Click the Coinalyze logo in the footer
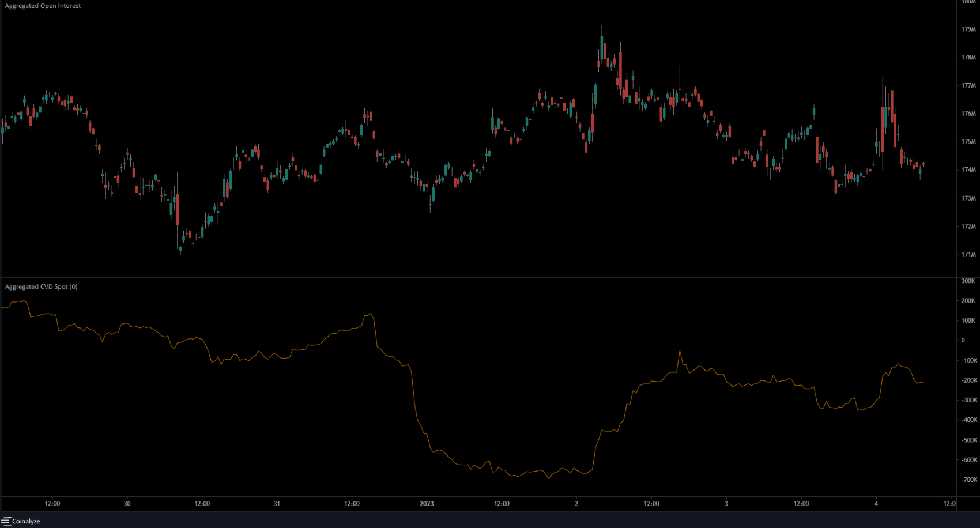 pos(21,521)
